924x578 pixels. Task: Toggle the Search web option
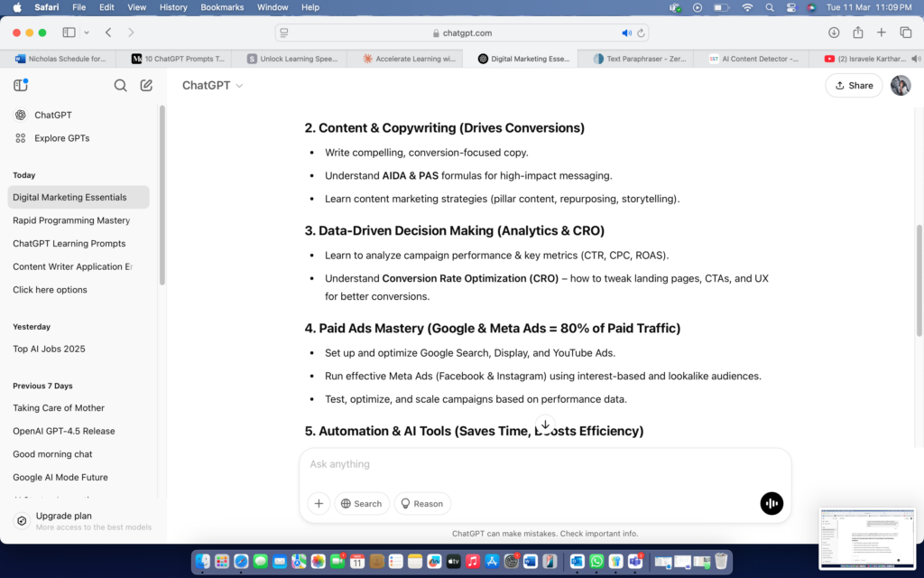(361, 503)
